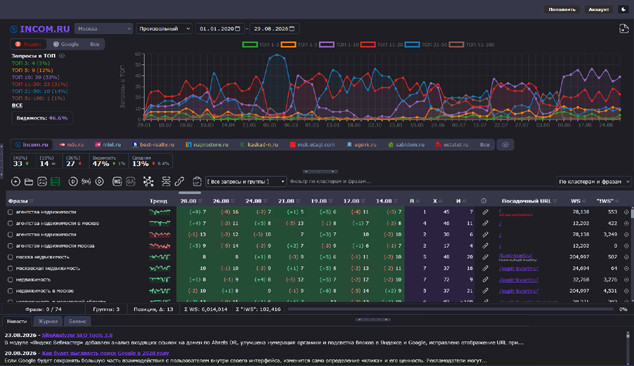
Task: Select the naprostore.ru competitor tab
Action: (207, 145)
